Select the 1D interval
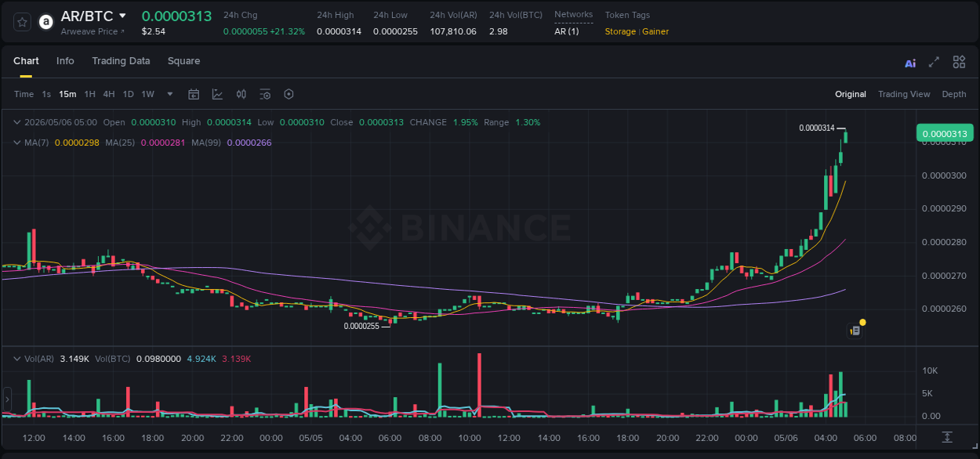The width and height of the screenshot is (980, 459). 128,94
